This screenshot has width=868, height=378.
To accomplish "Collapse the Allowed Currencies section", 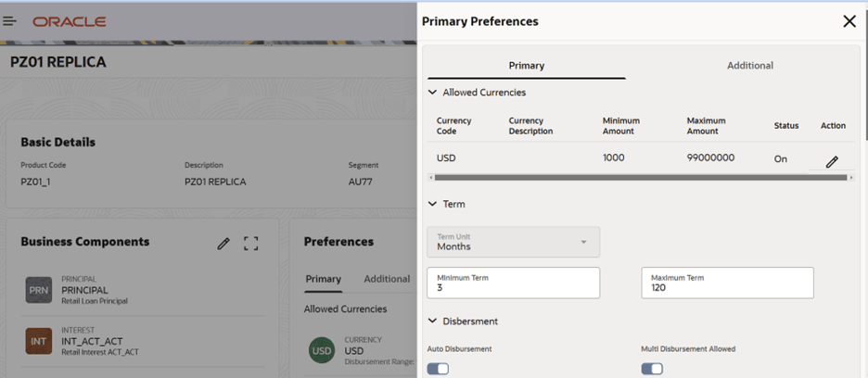I will [432, 93].
